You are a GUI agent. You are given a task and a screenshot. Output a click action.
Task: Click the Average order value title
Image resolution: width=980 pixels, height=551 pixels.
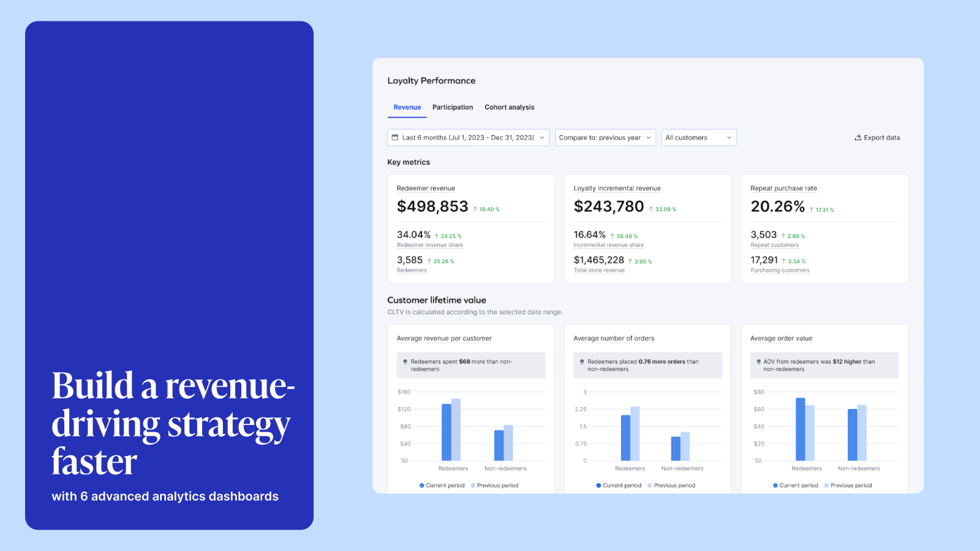point(781,339)
